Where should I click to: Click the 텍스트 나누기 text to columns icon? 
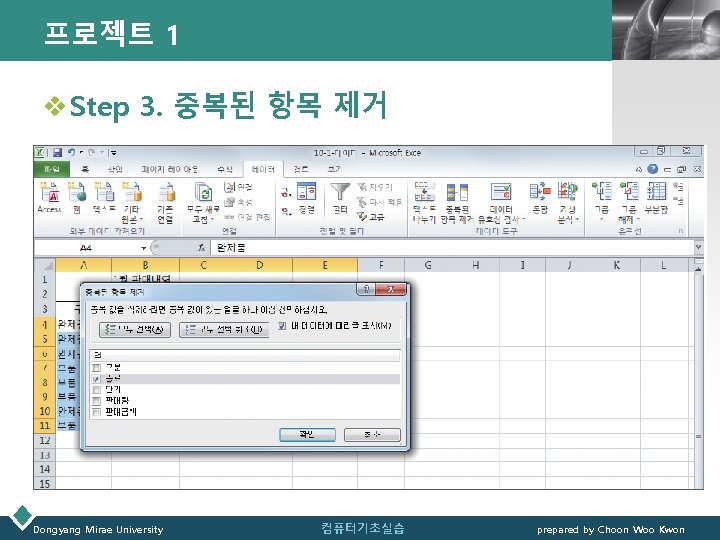(424, 191)
